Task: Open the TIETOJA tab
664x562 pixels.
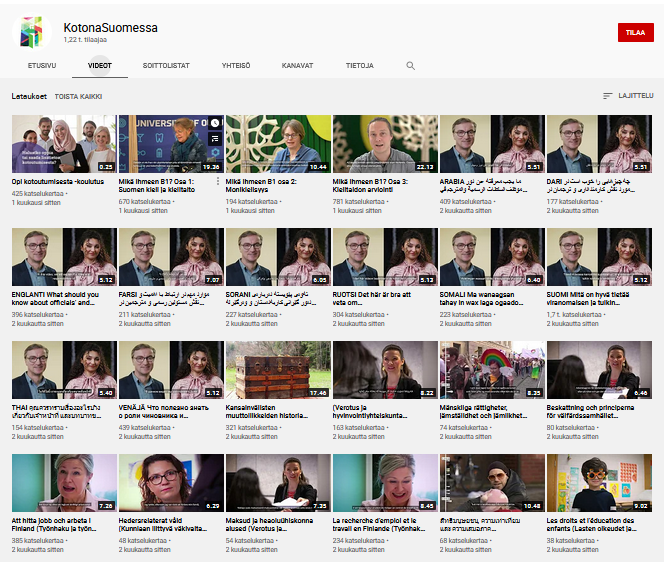Action: point(359,66)
